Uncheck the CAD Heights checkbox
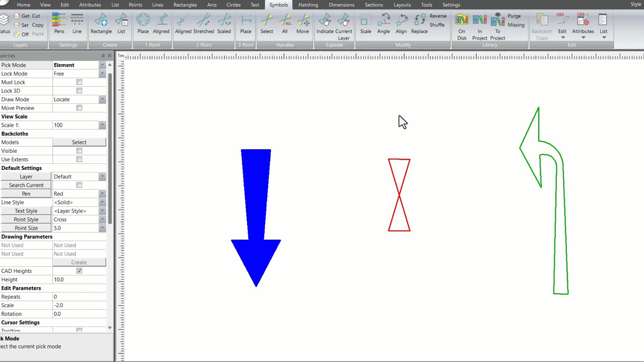 [79, 270]
